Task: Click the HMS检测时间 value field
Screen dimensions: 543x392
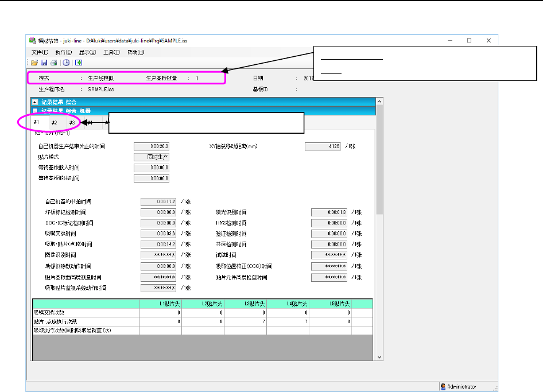Action: pos(329,223)
